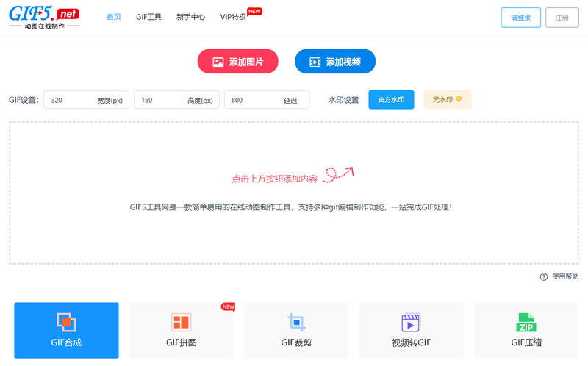Click the dashed upload drop area
This screenshot has width=588, height=366.
pyautogui.click(x=294, y=193)
